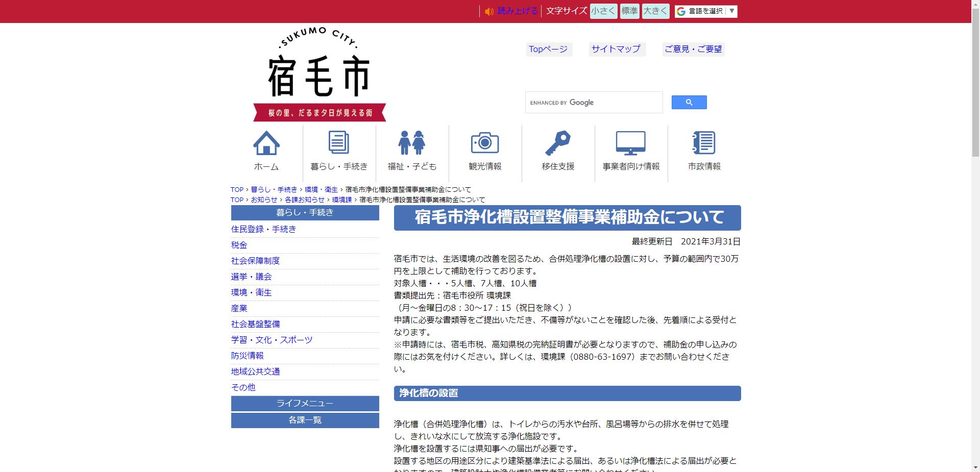Screen dimensions: 980x472
Task: Open the サイトマップ link
Action: 616,49
